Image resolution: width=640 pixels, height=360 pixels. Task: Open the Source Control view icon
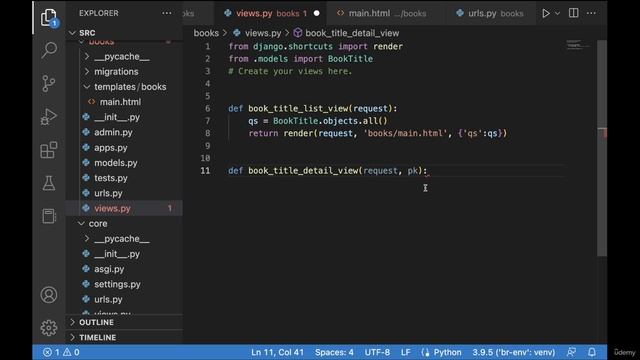49,84
